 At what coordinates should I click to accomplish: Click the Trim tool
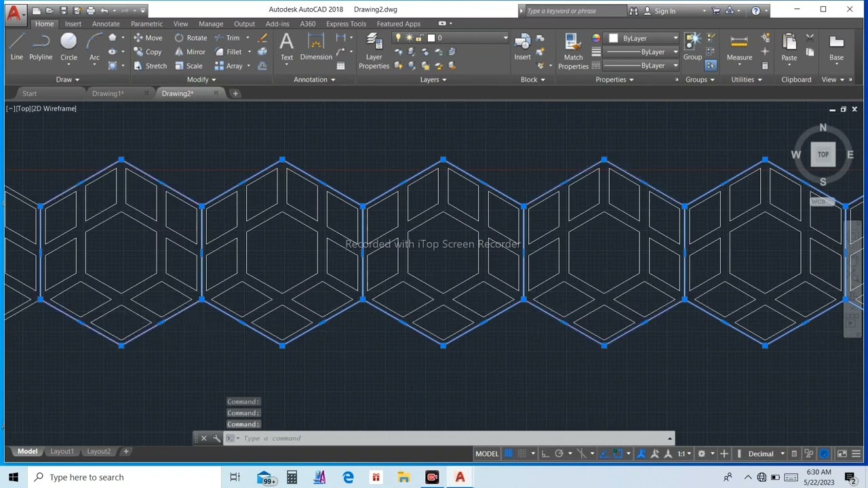[227, 38]
